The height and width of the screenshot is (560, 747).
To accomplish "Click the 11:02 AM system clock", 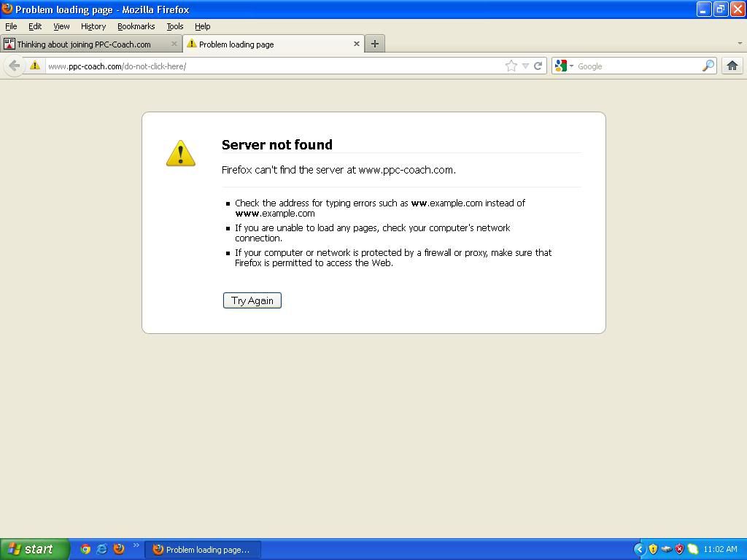I will click(x=720, y=549).
